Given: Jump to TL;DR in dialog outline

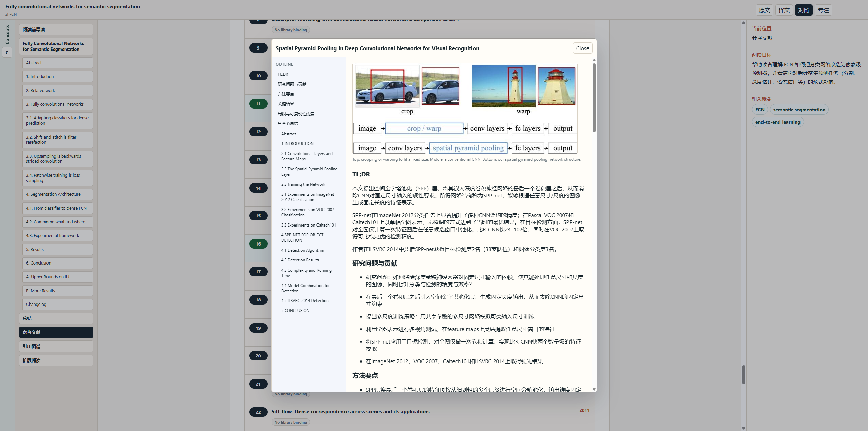Looking at the screenshot, I should [x=283, y=74].
